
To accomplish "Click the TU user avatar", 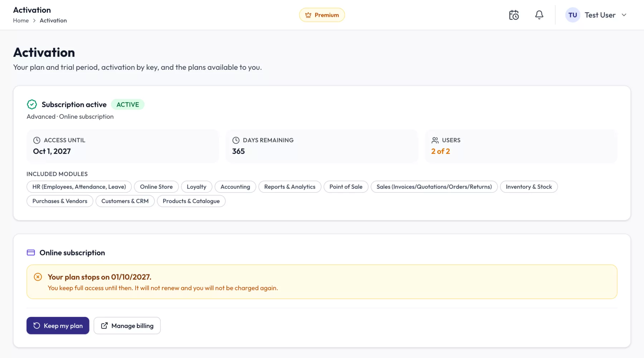I will coord(572,15).
